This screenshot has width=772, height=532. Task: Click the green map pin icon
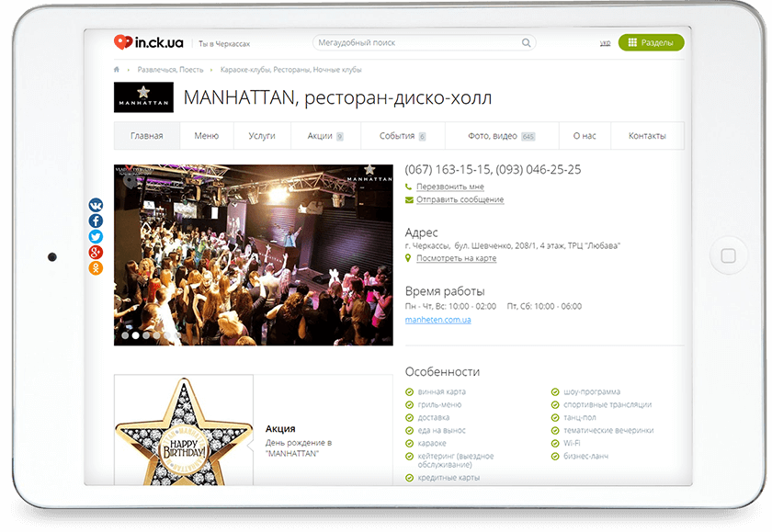click(x=408, y=258)
